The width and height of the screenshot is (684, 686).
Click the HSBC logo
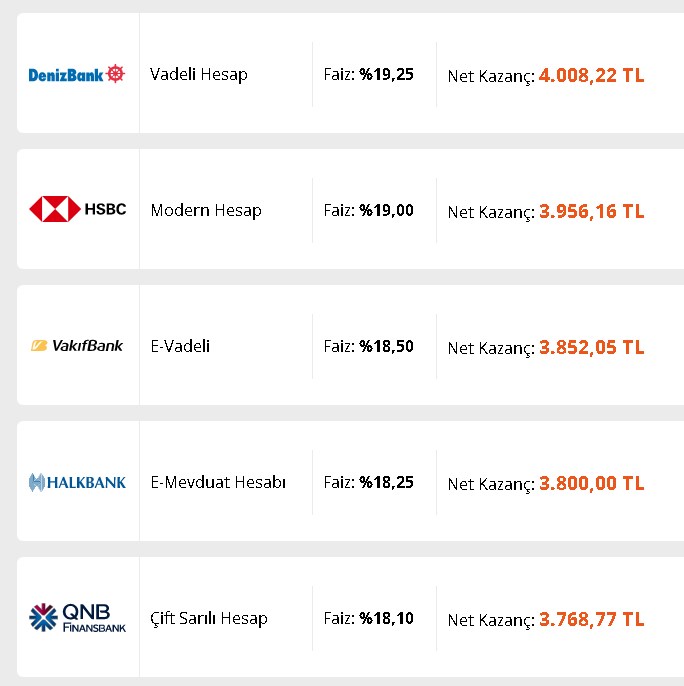77,209
